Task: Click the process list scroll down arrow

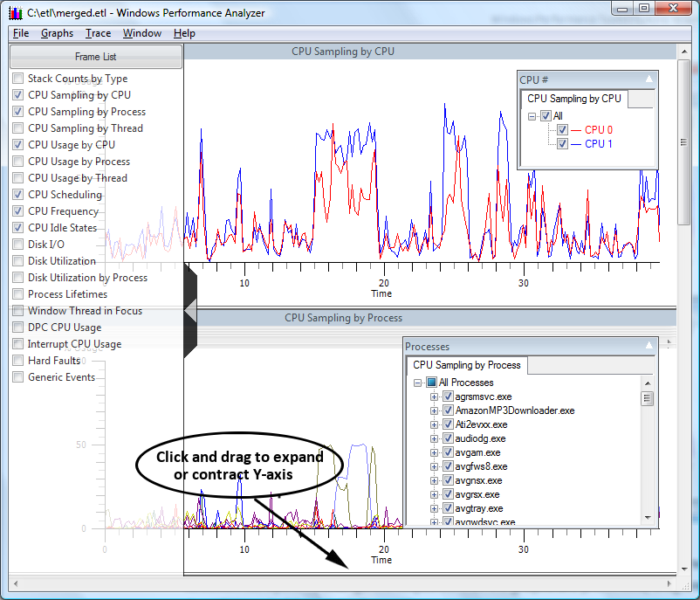Action: click(x=648, y=517)
